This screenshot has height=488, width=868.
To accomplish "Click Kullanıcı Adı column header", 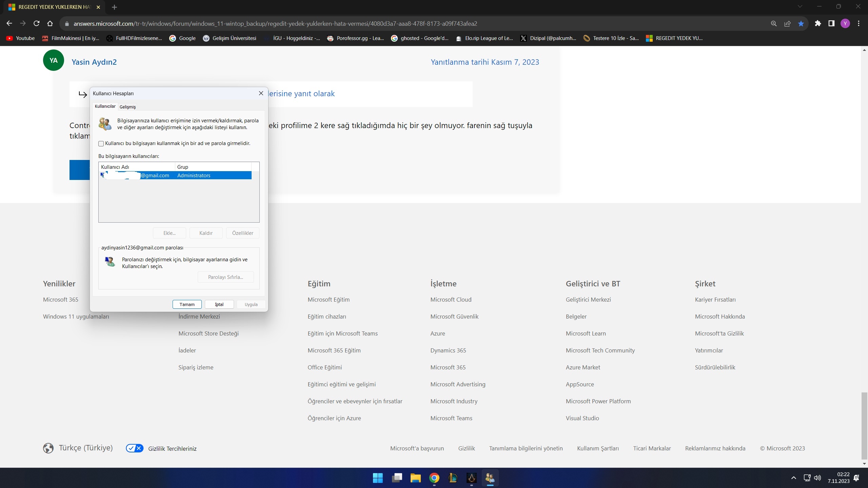I will pos(137,167).
